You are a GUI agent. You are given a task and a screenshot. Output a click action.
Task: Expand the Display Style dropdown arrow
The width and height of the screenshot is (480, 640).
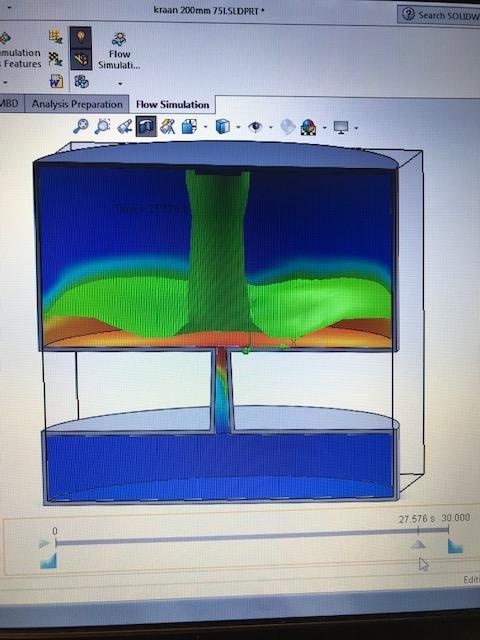pos(238,127)
